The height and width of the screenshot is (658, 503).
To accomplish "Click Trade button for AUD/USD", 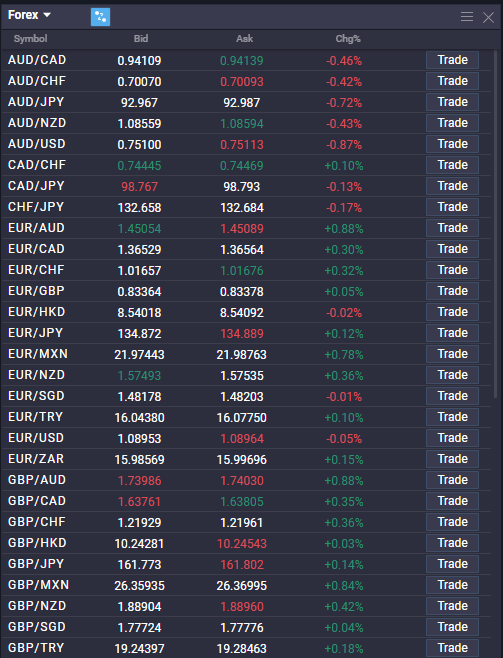I will tap(452, 144).
